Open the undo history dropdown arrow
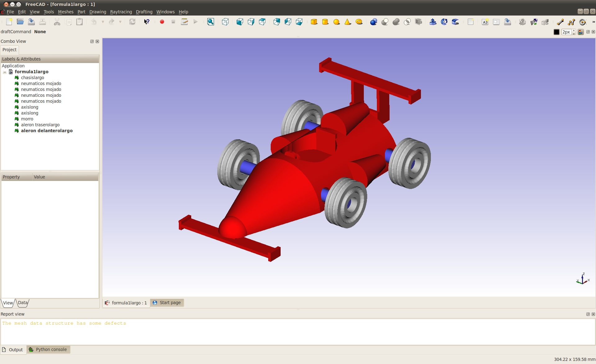The image size is (596, 364). (x=103, y=22)
